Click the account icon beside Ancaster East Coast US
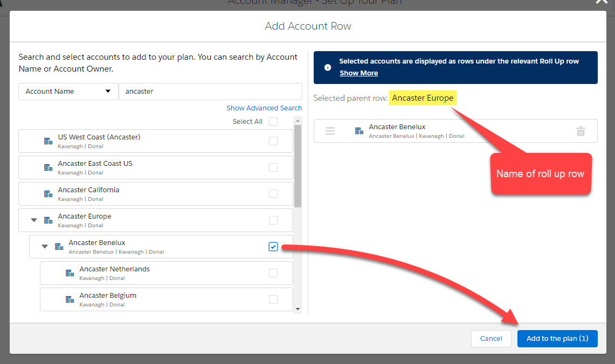 point(48,167)
